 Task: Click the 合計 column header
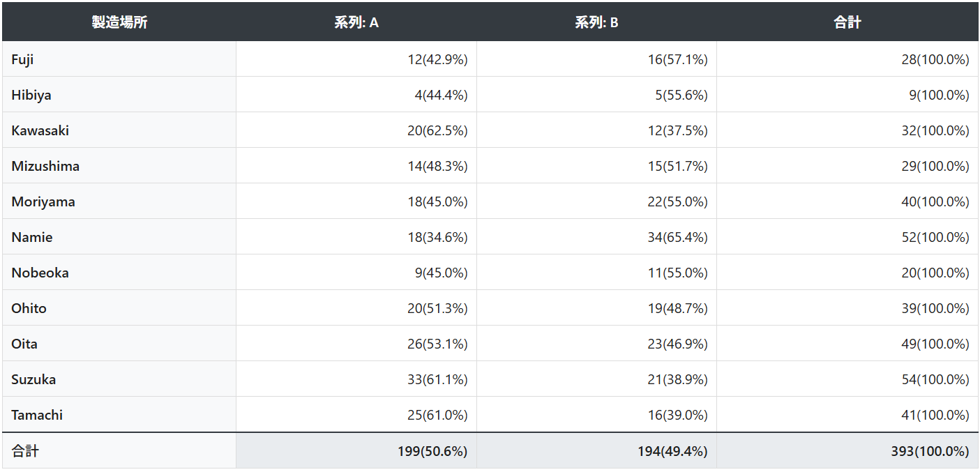(x=847, y=22)
